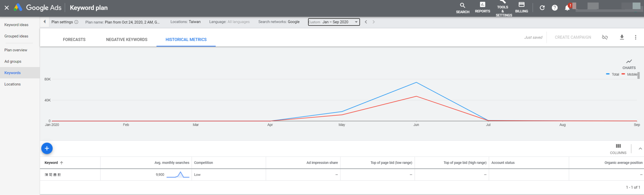Toggle the Mobile series in chart legend
Viewport: 644px width, 195px height.
[629, 74]
